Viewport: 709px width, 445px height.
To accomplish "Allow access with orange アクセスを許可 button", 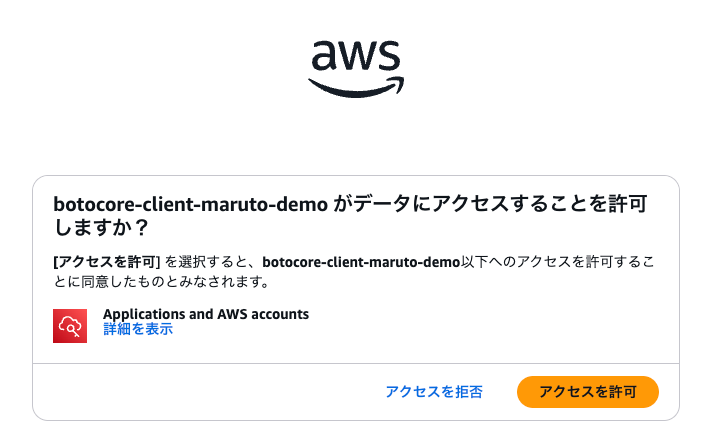I will pos(588,392).
